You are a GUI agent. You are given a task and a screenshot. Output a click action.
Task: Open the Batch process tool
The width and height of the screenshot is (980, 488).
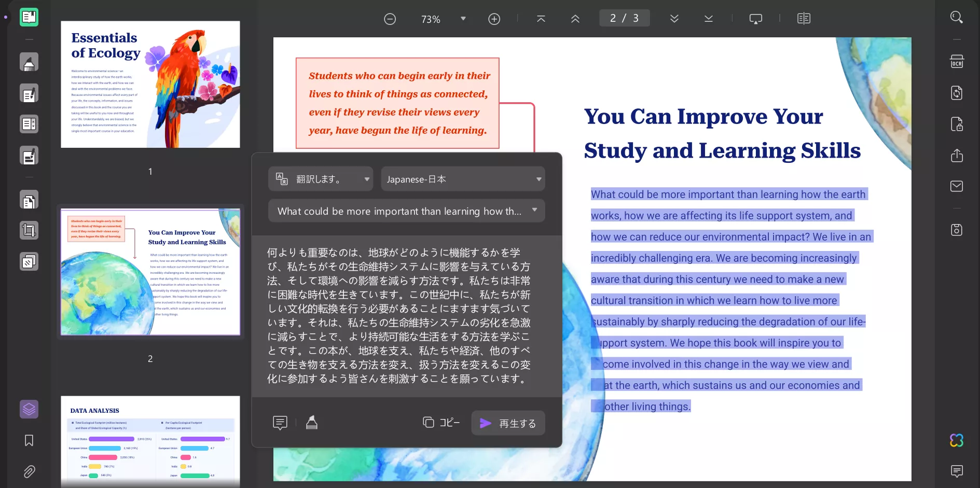click(29, 261)
